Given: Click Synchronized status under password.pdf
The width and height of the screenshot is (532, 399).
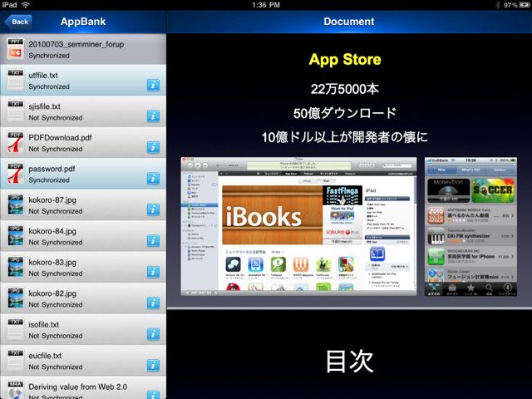Looking at the screenshot, I should (49, 180).
